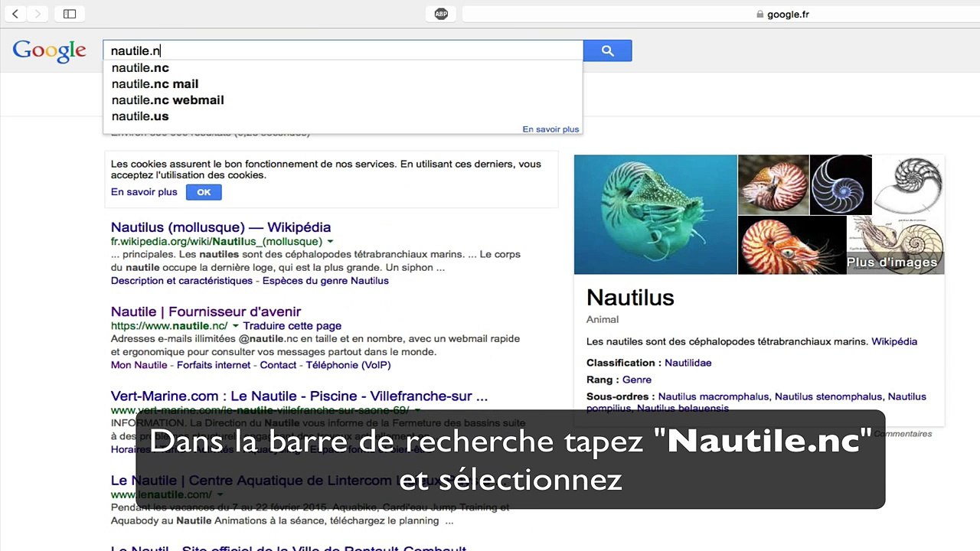
Task: Open the Wikipédia link in Nautilus panel
Action: (x=894, y=341)
